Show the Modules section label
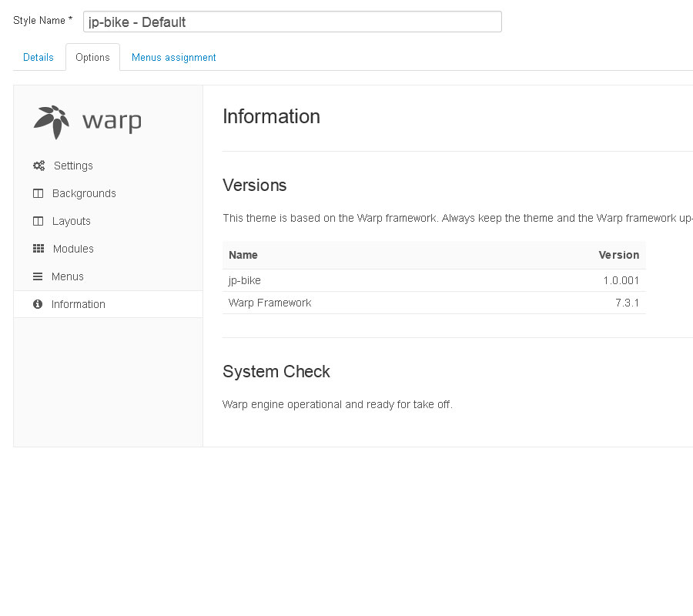This screenshot has width=693, height=616. click(73, 249)
